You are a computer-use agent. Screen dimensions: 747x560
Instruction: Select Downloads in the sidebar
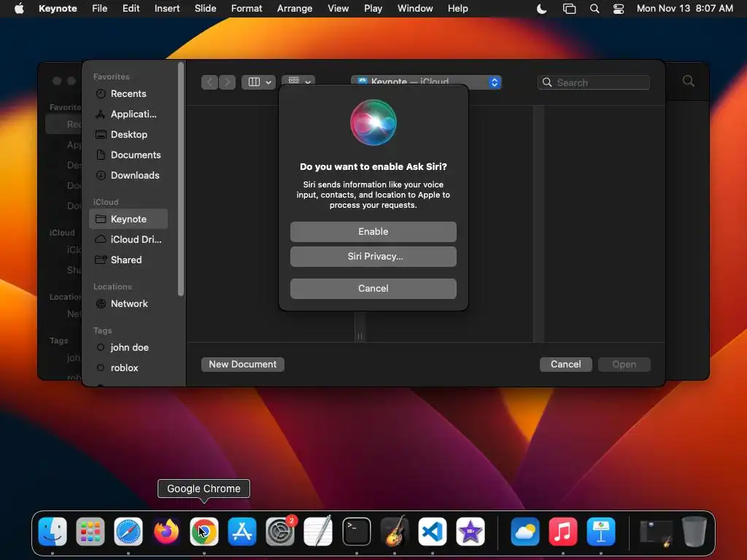(128, 176)
